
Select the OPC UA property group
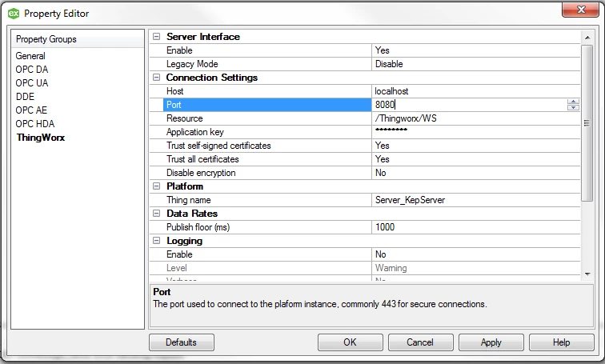click(x=32, y=83)
